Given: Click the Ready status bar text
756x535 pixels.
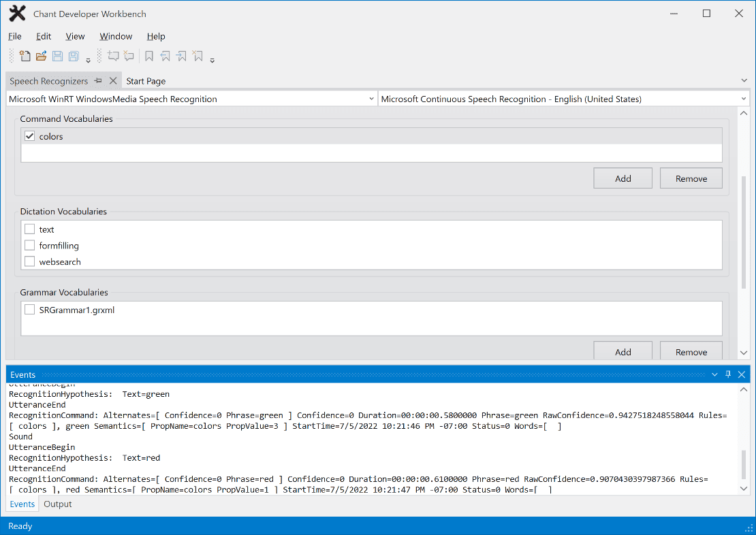Looking at the screenshot, I should [20, 526].
